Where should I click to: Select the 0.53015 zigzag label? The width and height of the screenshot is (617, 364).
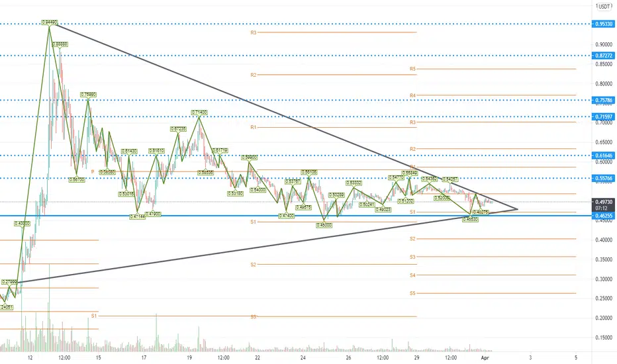(x=126, y=194)
